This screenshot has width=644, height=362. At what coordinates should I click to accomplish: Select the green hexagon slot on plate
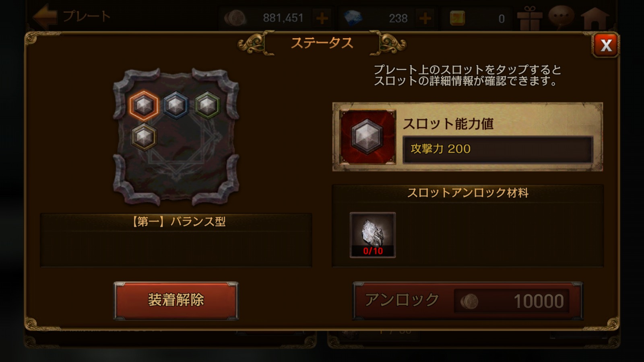[x=208, y=105]
